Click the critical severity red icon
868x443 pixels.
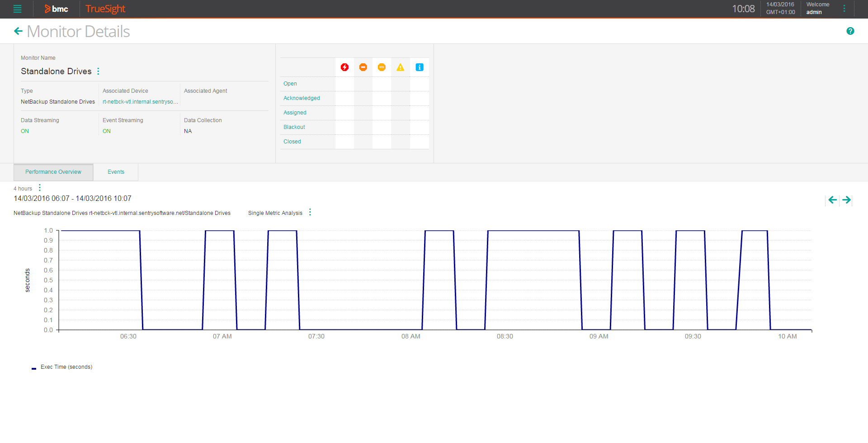coord(344,67)
